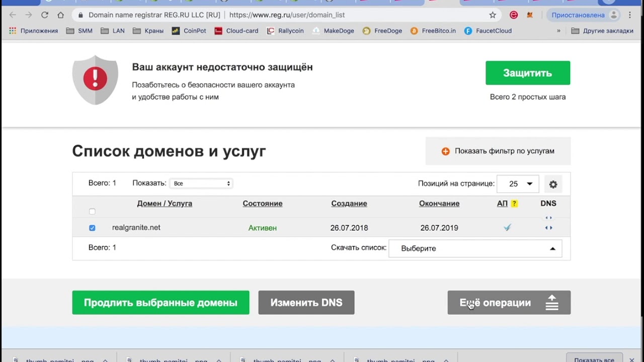The width and height of the screenshot is (644, 362).
Task: Click the Изменить DNS button
Action: (x=306, y=303)
